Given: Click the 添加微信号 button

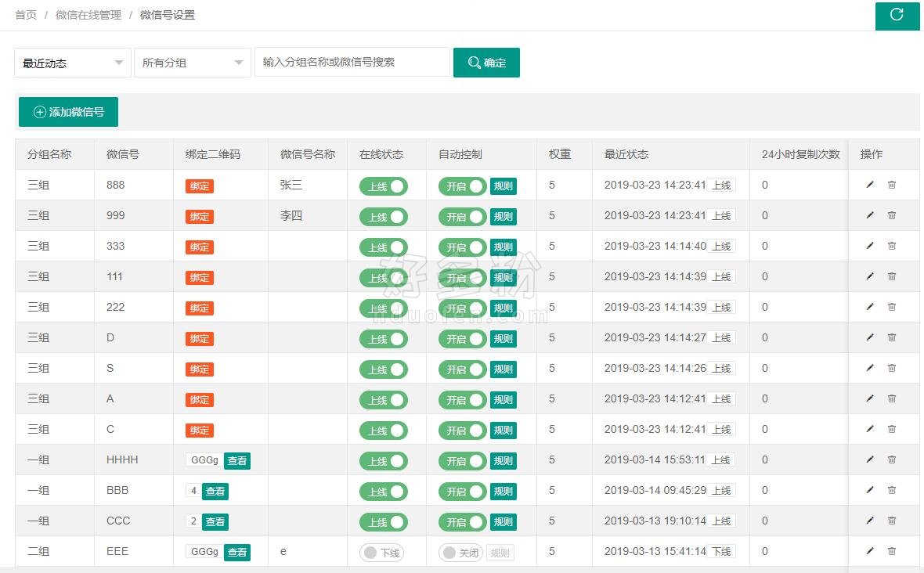Looking at the screenshot, I should (68, 112).
